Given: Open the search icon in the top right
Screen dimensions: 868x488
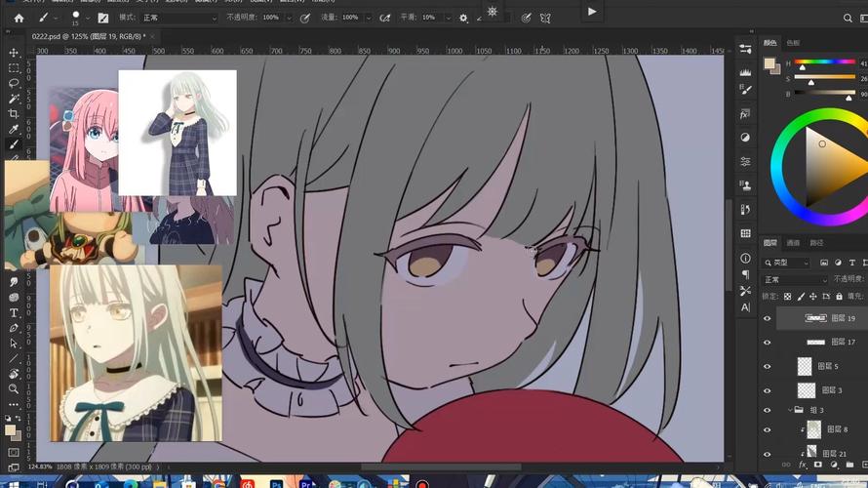Looking at the screenshot, I should pyautogui.click(x=848, y=18).
